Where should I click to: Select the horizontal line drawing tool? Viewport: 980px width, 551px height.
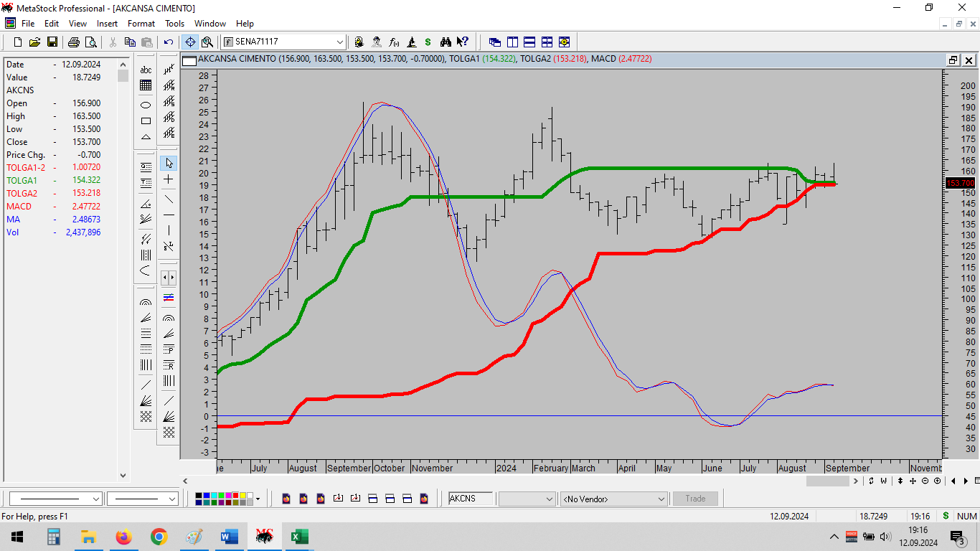point(169,215)
